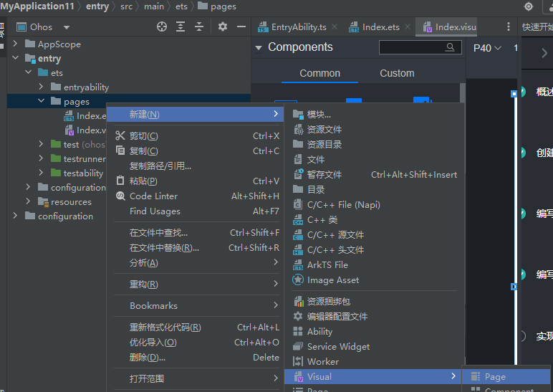The height and width of the screenshot is (392, 553).
Task: Create new 文件 item
Action: (x=375, y=160)
